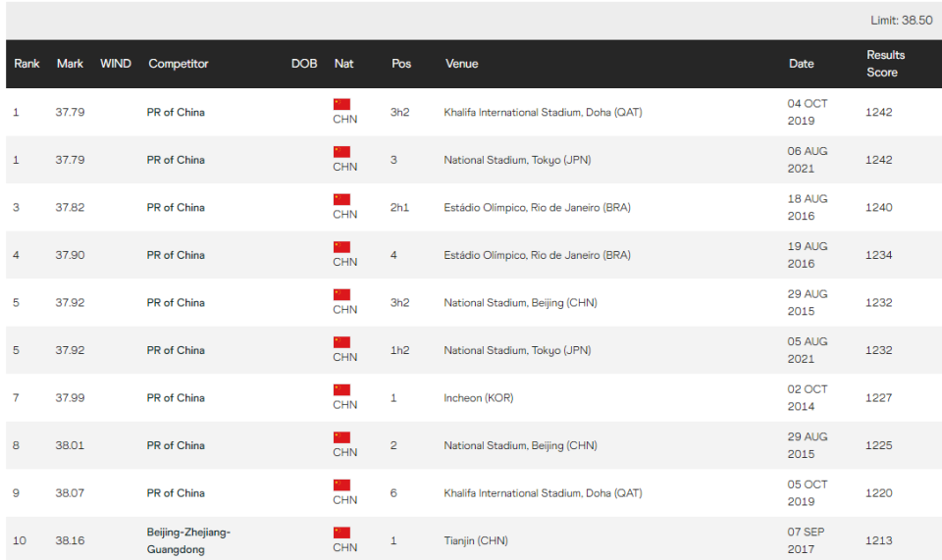Click the China flag in the 38.01 row

point(341,437)
